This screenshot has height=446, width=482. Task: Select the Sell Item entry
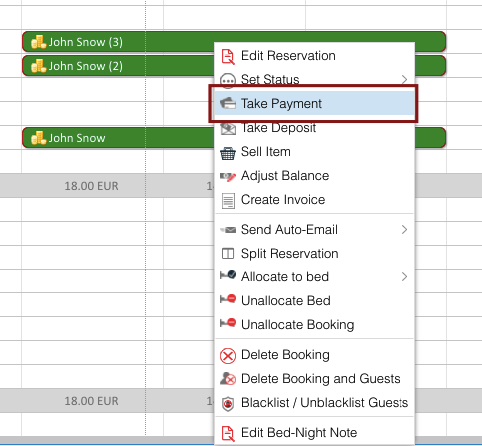[314, 152]
